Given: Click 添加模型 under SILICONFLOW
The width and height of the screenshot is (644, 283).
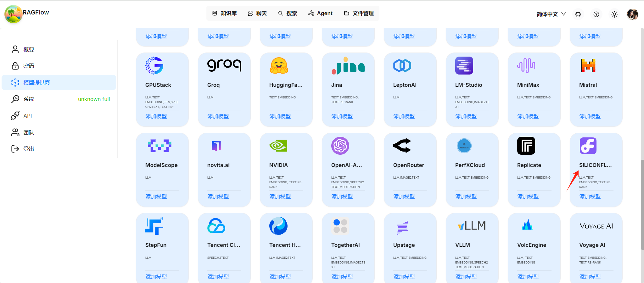Looking at the screenshot, I should pos(590,196).
